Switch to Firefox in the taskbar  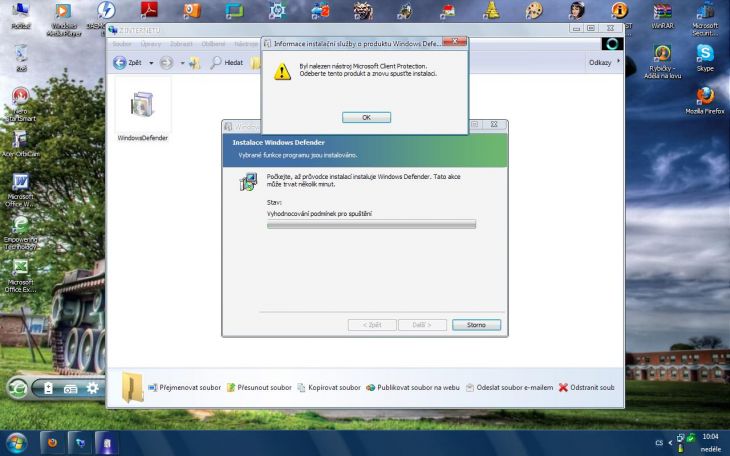(x=52, y=443)
